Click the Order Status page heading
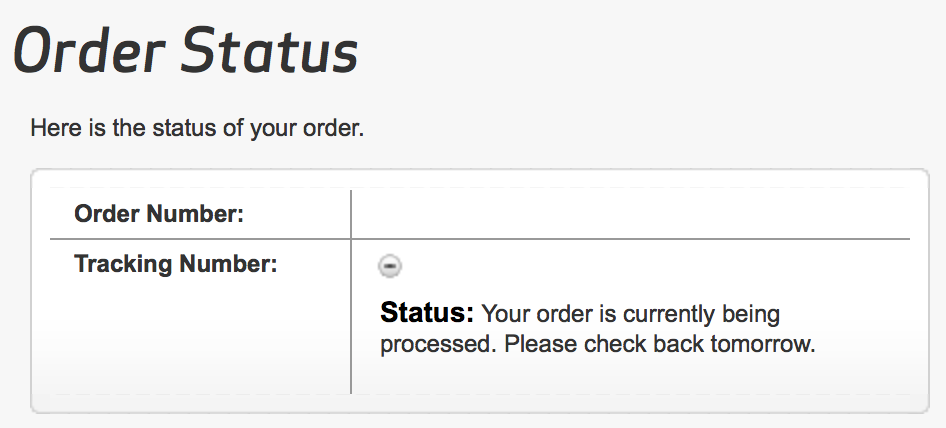The height and width of the screenshot is (428, 946). [186, 50]
